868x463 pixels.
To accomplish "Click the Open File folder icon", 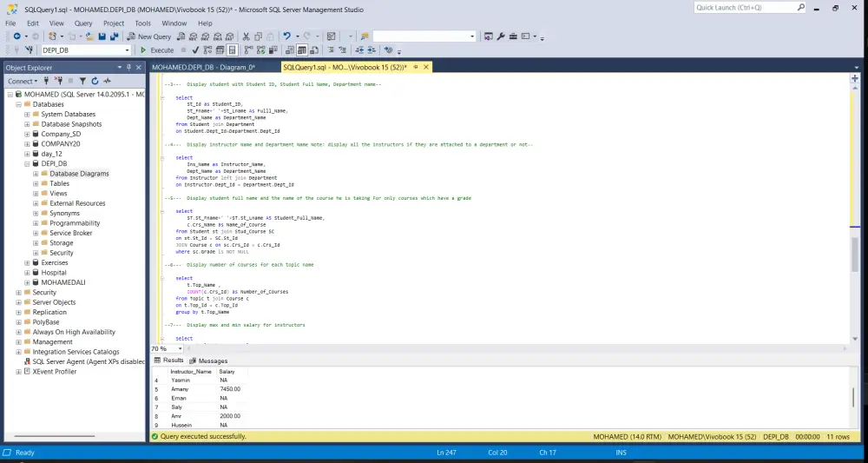I will [x=89, y=36].
